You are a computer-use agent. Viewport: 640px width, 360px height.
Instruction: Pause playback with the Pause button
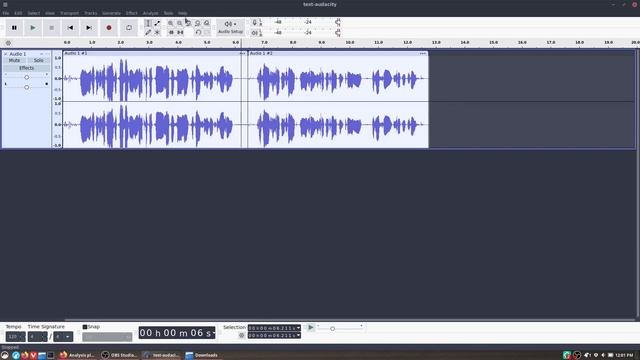coord(14,28)
